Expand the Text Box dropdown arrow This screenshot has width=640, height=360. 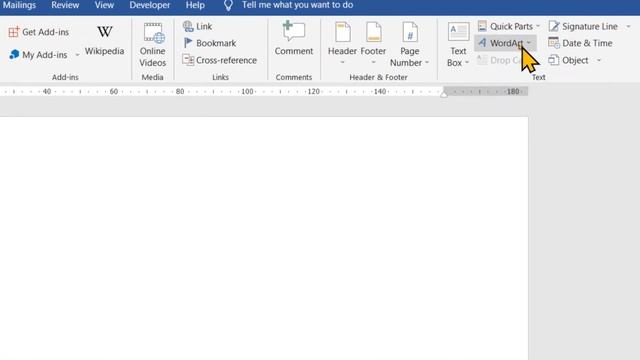(467, 62)
